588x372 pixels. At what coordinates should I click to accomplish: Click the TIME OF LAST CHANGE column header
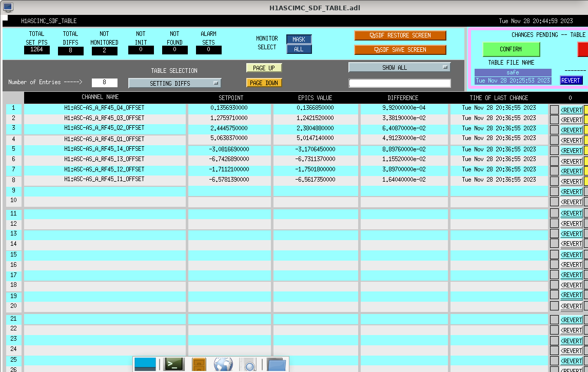pyautogui.click(x=499, y=98)
